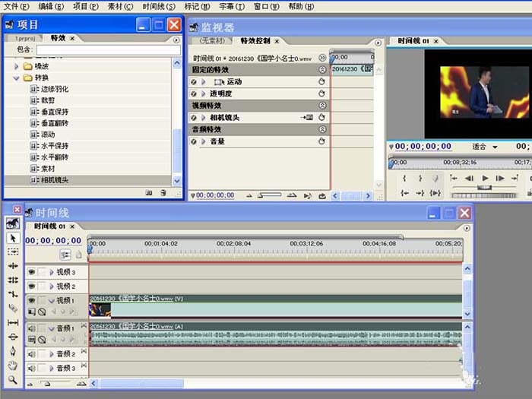Screen dimensions: 532x399
Task: Reset the Motion (运动) effect
Action: pyautogui.click(x=321, y=81)
